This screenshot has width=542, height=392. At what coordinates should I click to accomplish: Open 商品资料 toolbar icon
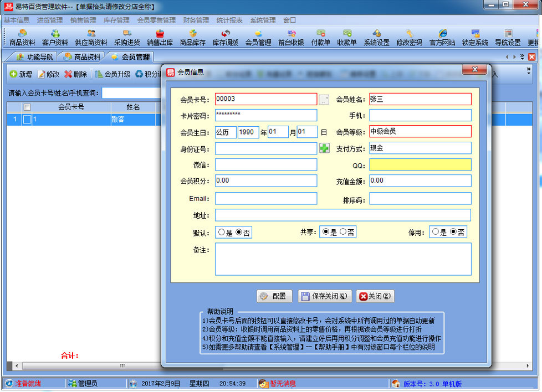pos(22,38)
